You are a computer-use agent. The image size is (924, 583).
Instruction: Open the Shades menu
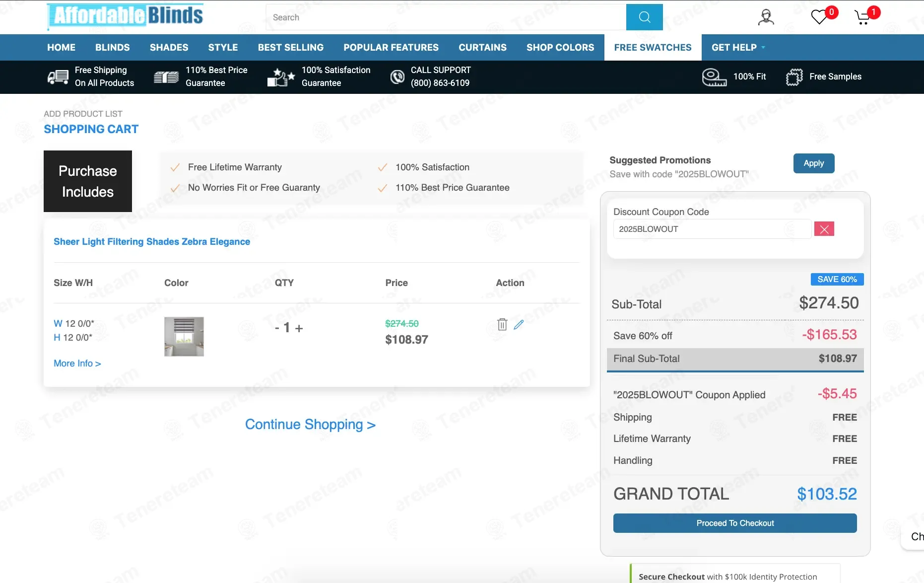click(169, 48)
